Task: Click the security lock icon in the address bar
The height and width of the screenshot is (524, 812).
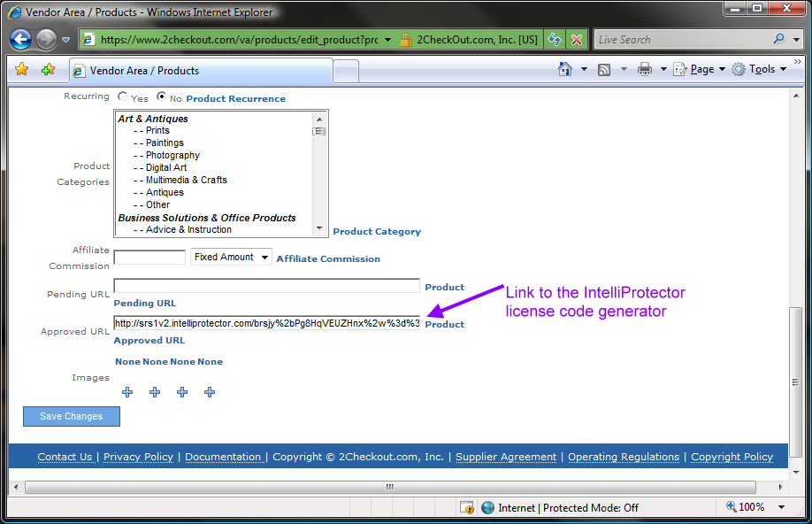Action: (407, 40)
